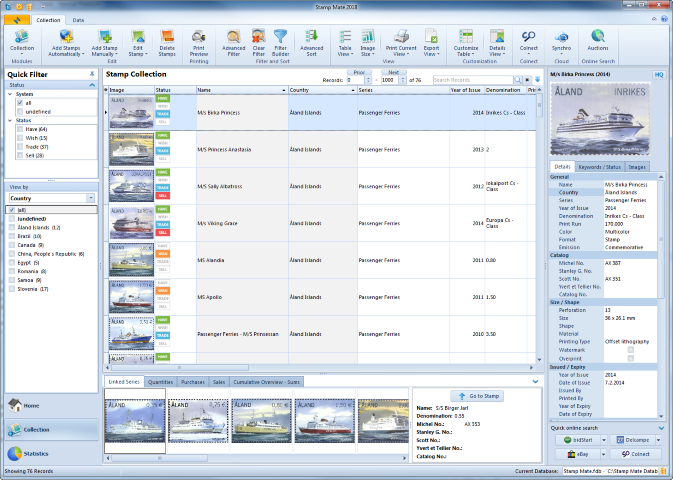Open Statistics in the navigation pane
Image resolution: width=673 pixels, height=480 pixels.
(x=35, y=453)
